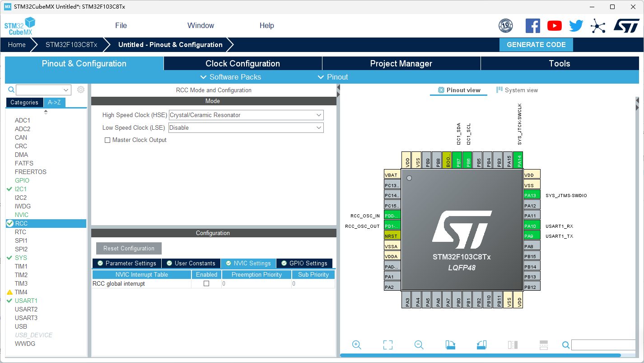
Task: Collapse pinout panel using the right edge arrow
Action: click(638, 108)
